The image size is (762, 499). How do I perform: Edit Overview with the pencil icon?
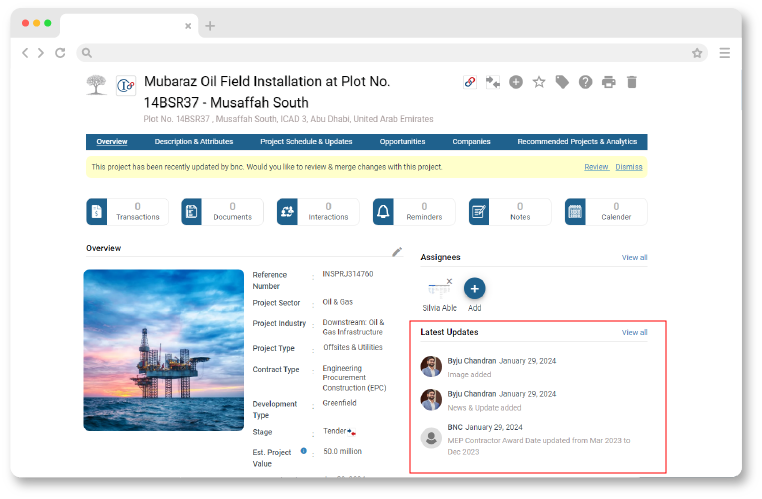[x=397, y=252]
